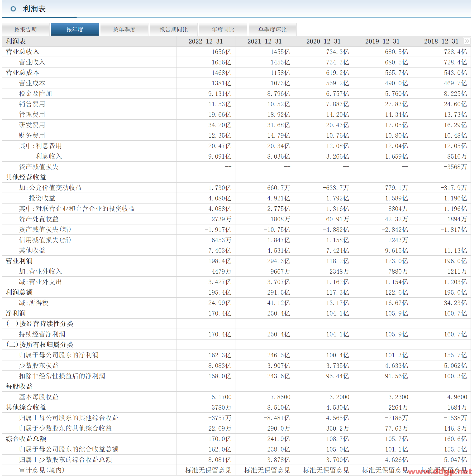The height and width of the screenshot is (476, 472).
Task: Click the next-columns double arrow icon
Action: (x=467, y=41)
